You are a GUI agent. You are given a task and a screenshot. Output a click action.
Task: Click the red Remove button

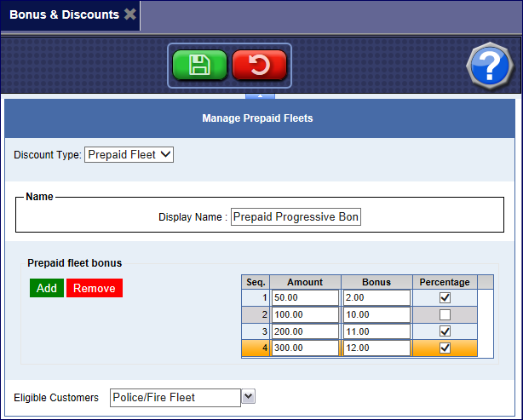[95, 288]
